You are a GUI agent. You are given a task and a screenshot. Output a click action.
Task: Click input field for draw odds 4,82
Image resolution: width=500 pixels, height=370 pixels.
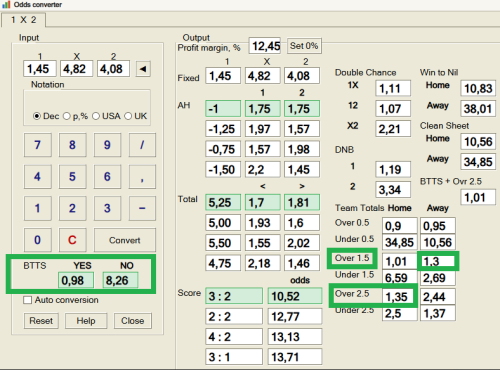click(76, 69)
